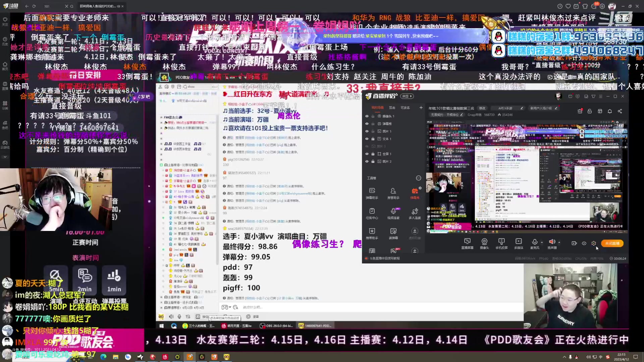Open the companion hamburger menu
Image resolution: width=644 pixels, height=362 pixels.
pos(600,96)
